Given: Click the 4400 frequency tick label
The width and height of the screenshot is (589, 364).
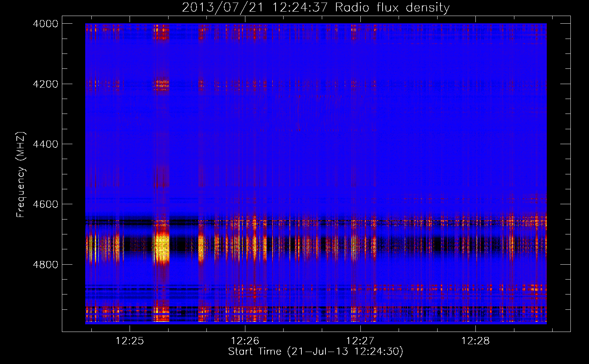Looking at the screenshot, I should [x=46, y=144].
